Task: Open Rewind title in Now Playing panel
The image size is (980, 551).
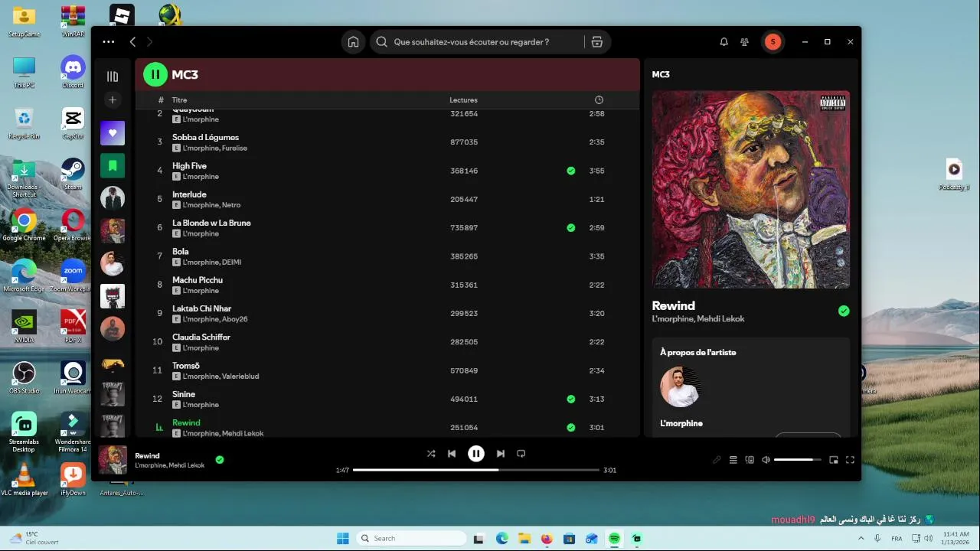Action: point(673,305)
